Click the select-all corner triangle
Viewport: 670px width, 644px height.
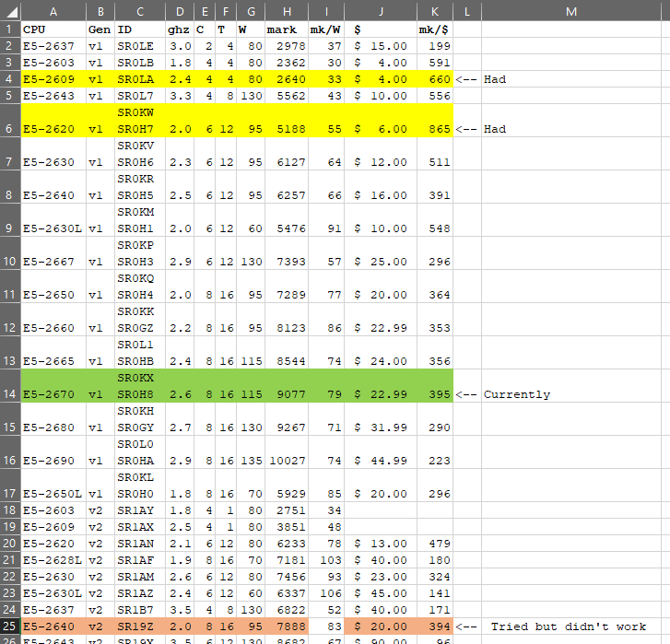click(10, 10)
